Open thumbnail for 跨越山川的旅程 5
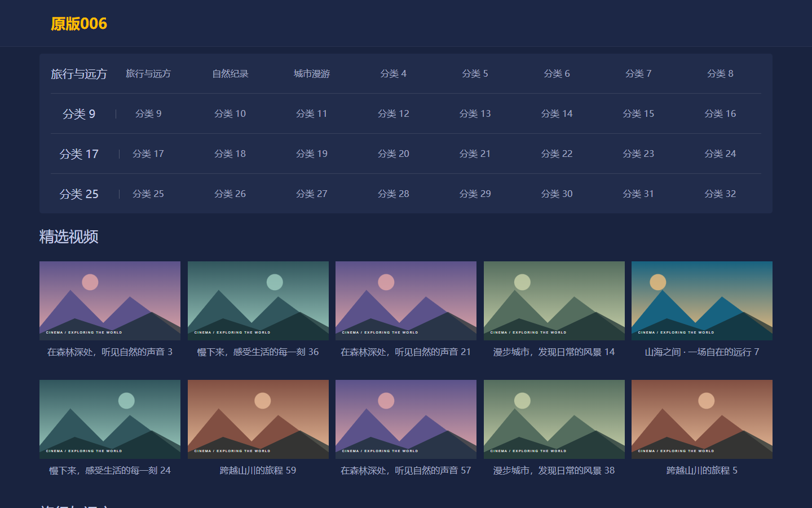812x508 pixels. point(702,419)
